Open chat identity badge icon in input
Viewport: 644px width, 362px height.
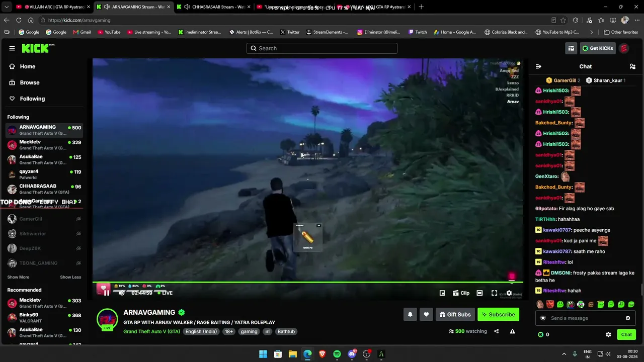(x=543, y=318)
